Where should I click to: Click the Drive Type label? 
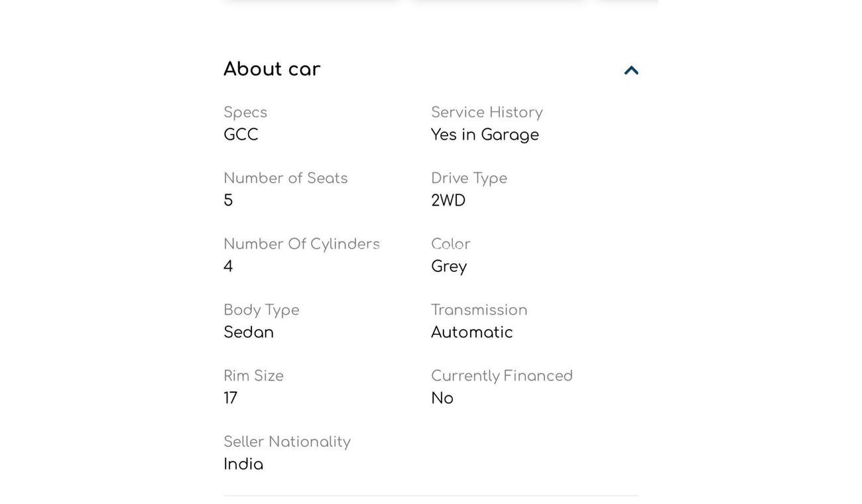[x=469, y=178]
